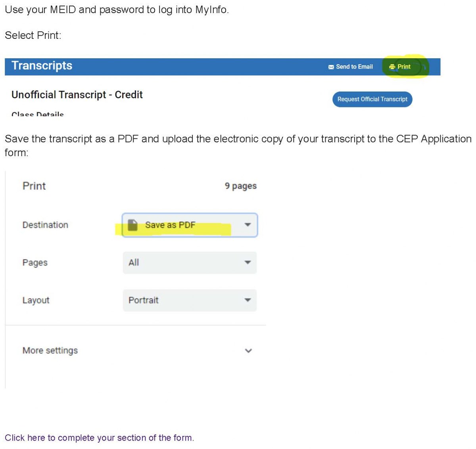
Task: Click the Destination label text
Action: tap(45, 225)
